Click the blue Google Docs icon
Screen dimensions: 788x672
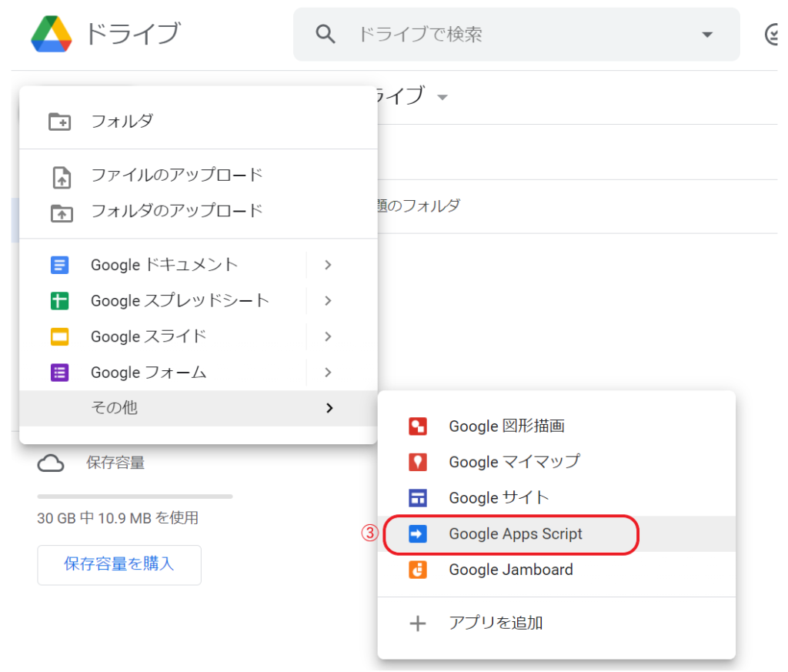point(60,265)
